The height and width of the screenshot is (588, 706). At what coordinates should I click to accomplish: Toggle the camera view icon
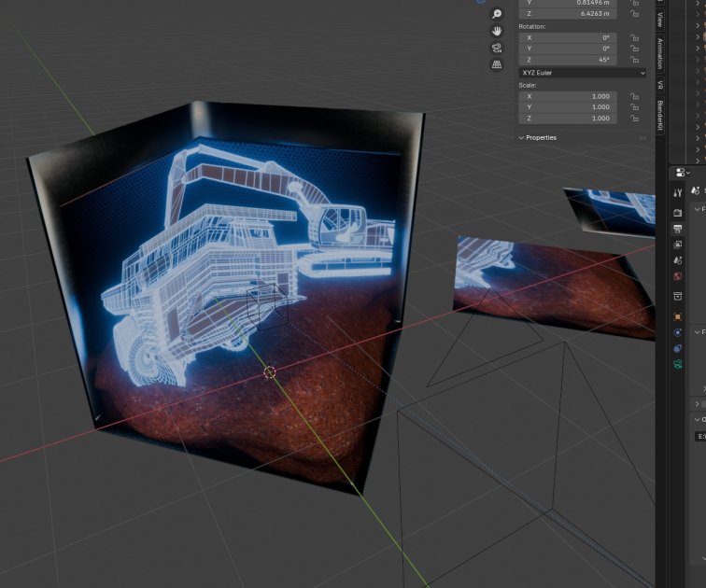coord(497,48)
